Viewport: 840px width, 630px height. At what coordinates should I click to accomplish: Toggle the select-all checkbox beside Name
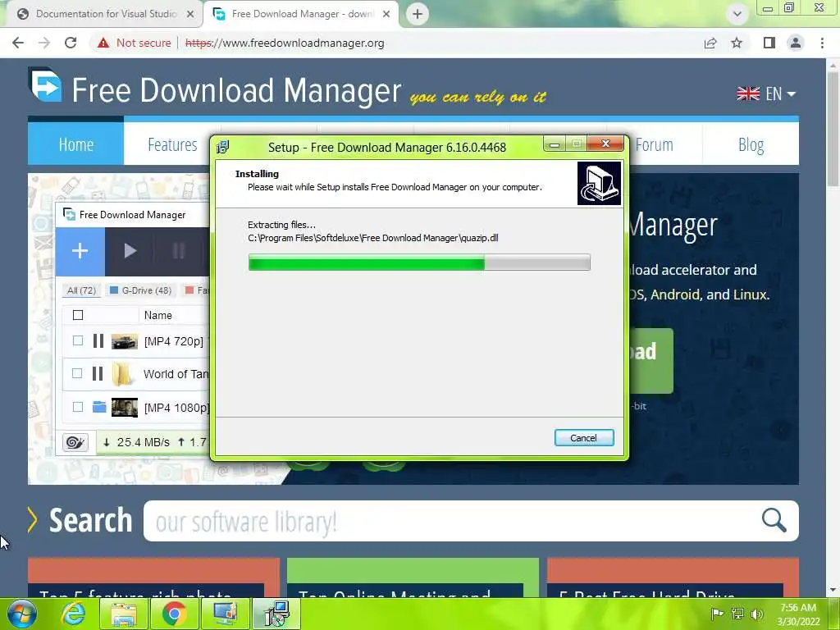tap(78, 315)
